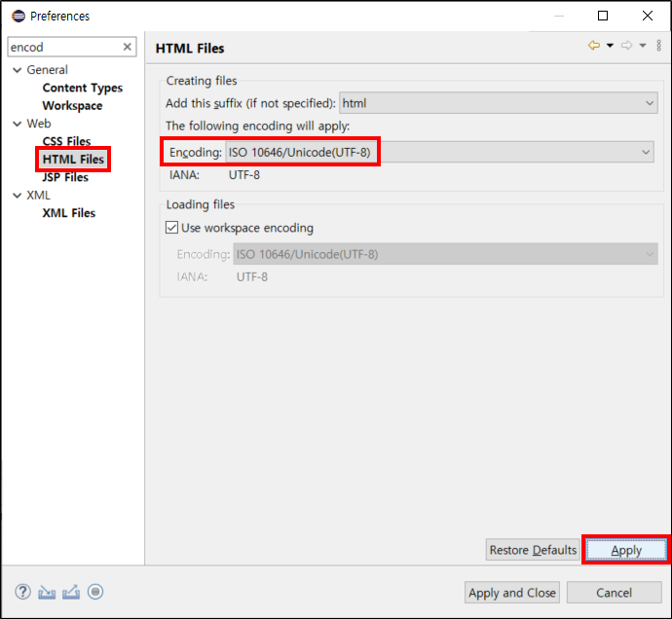Click the disabled Loading files Encoding dropdown
This screenshot has height=619, width=672.
coord(445,254)
